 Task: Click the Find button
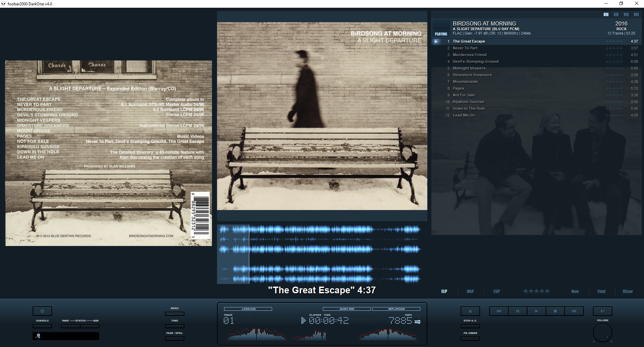tap(601, 291)
